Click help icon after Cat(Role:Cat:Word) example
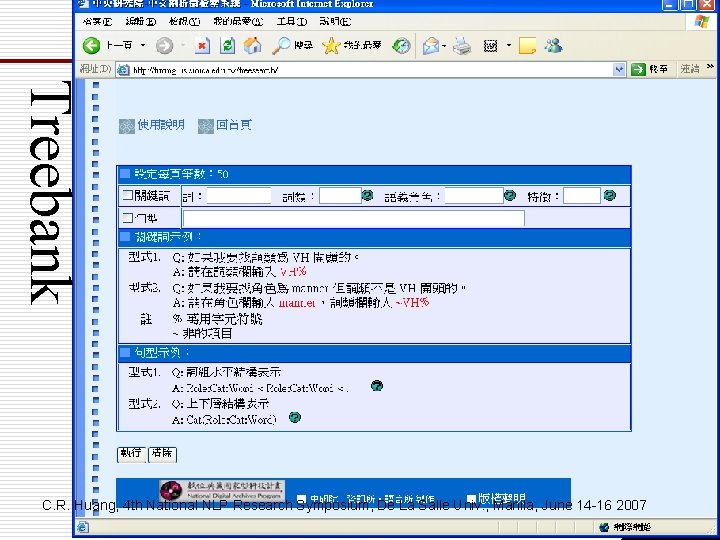Image resolution: width=720 pixels, height=540 pixels. (x=295, y=417)
